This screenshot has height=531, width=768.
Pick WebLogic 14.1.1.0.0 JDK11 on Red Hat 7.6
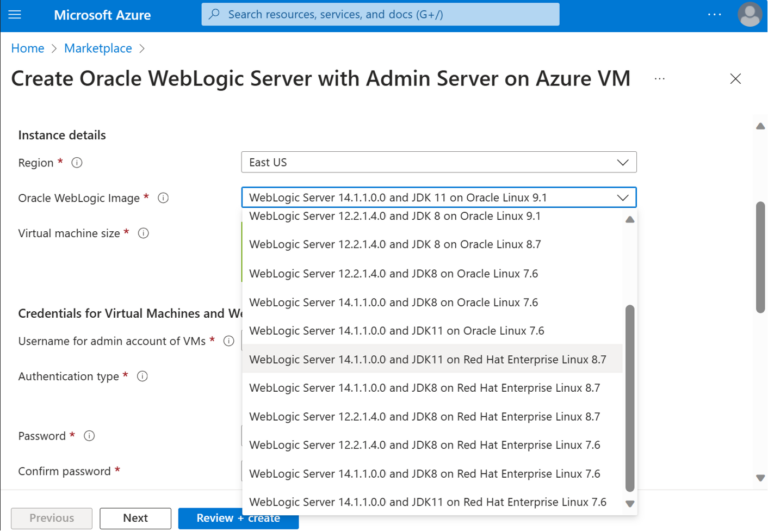point(428,502)
